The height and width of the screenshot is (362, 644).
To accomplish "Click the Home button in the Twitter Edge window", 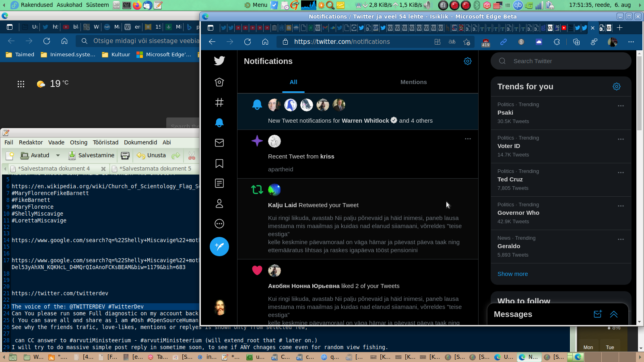I will (x=265, y=41).
